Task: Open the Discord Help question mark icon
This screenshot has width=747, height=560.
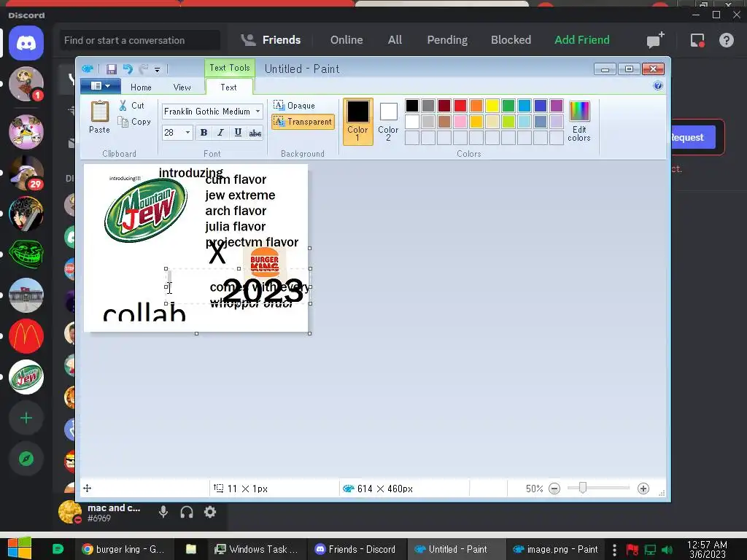Action: pyautogui.click(x=726, y=41)
